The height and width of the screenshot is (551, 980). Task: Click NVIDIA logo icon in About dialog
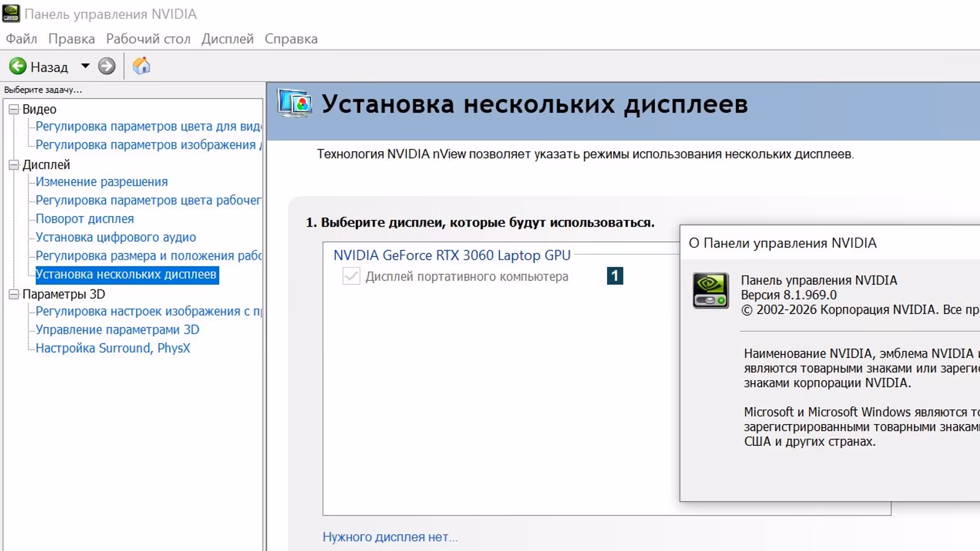tap(710, 290)
